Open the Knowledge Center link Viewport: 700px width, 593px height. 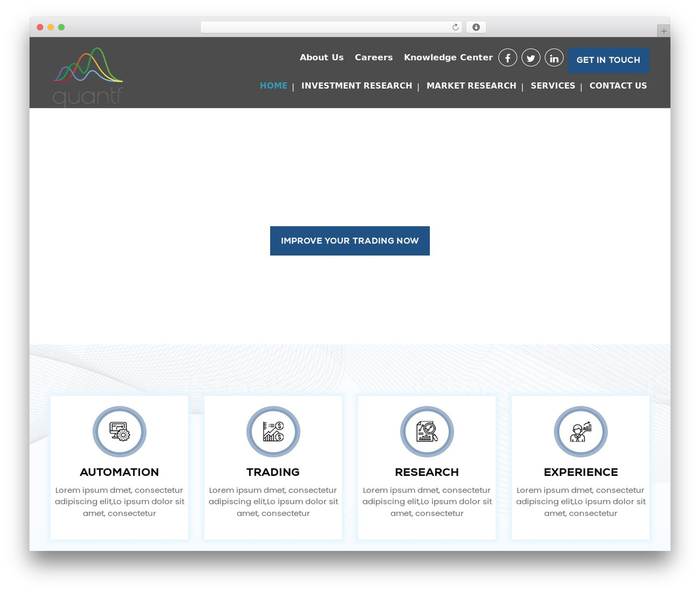(x=448, y=57)
